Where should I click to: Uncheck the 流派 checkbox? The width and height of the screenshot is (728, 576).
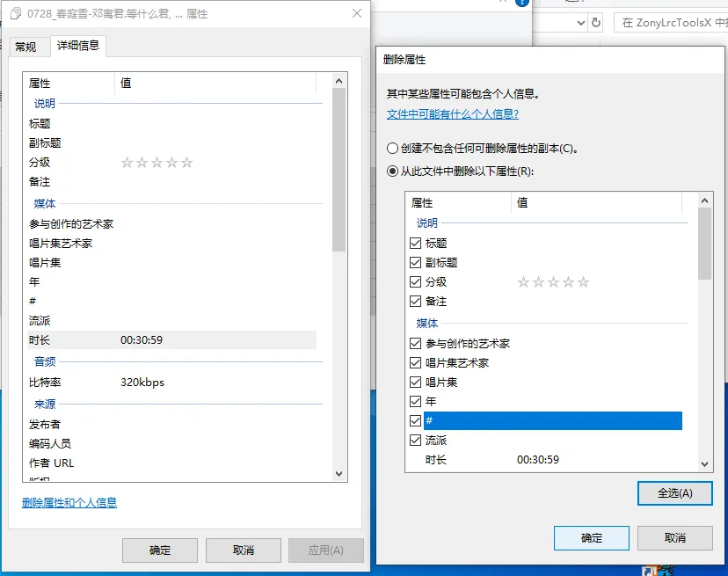pyautogui.click(x=416, y=441)
